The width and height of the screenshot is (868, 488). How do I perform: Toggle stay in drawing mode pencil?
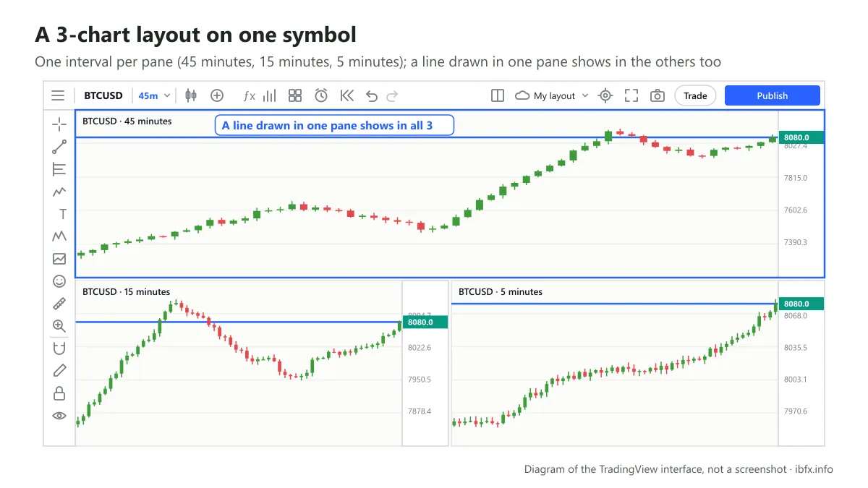click(x=59, y=371)
